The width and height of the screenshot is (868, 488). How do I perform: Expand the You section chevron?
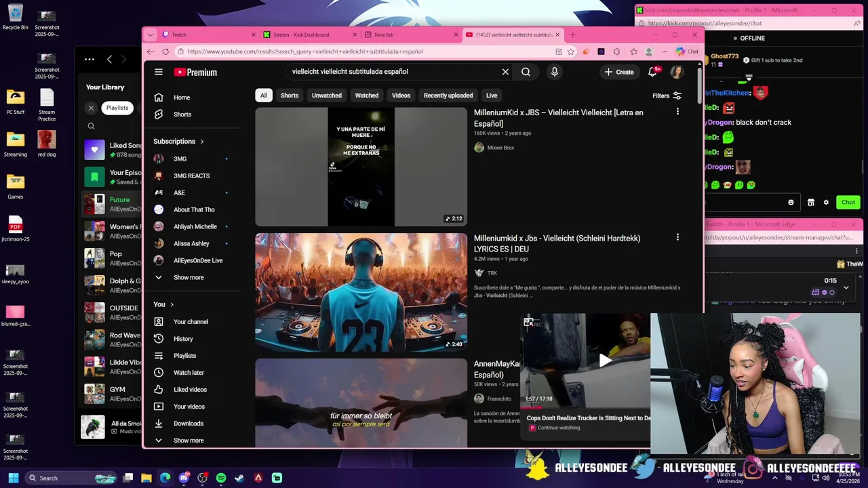tap(172, 305)
